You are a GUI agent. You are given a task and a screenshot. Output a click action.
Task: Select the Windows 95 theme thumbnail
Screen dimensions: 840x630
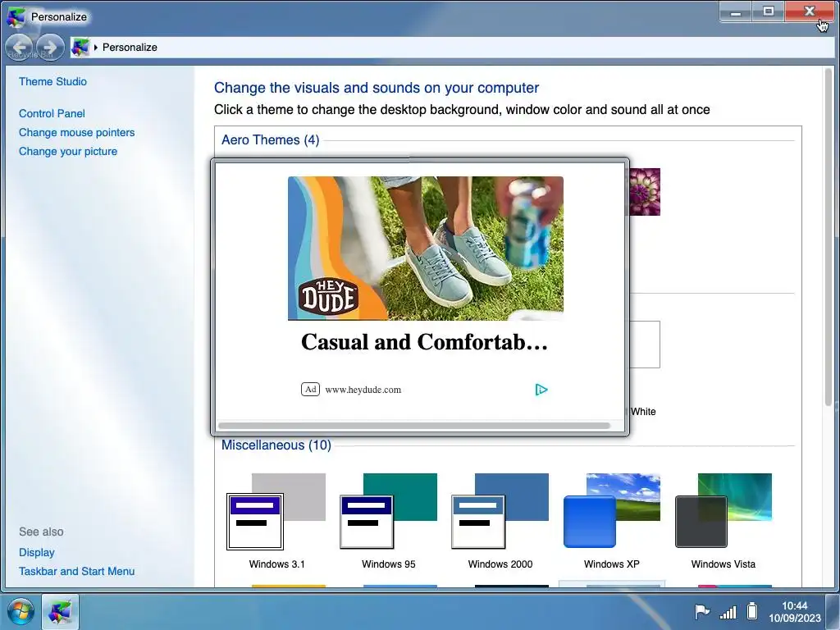pos(388,511)
